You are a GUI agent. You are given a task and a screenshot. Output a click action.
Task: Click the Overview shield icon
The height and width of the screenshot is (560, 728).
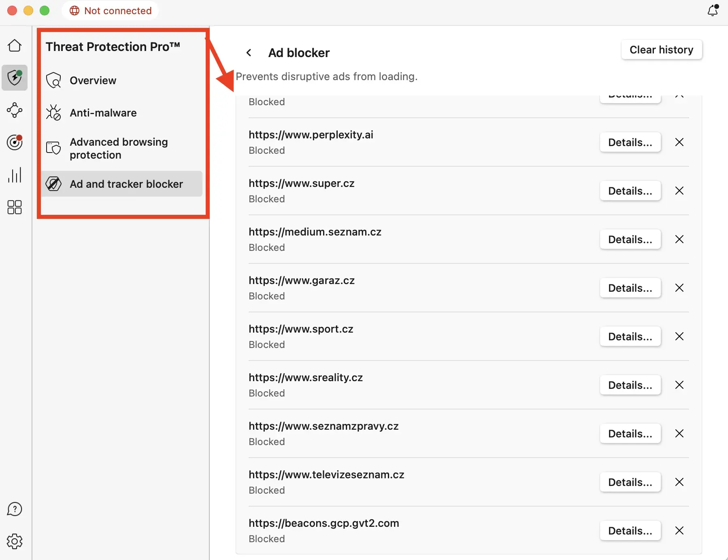pos(53,80)
